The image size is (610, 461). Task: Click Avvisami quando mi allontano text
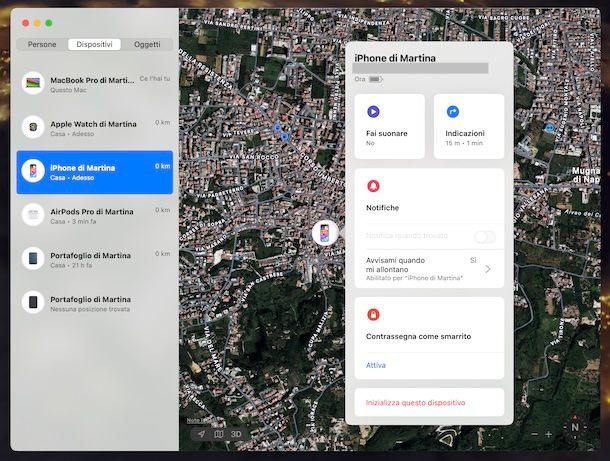click(395, 265)
